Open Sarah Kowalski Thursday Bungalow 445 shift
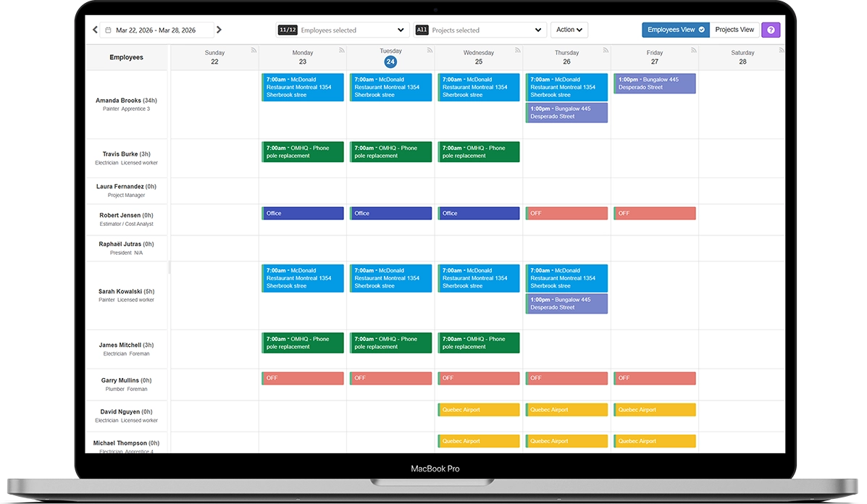Image resolution: width=867 pixels, height=504 pixels. point(566,304)
